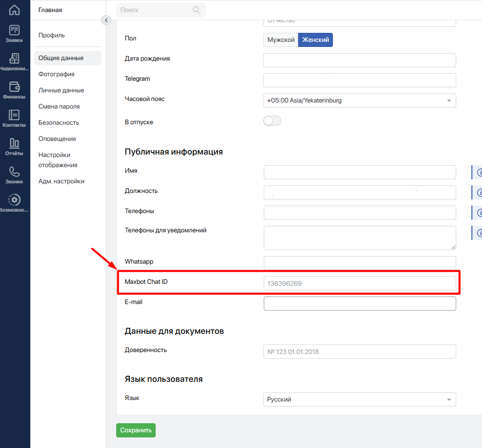Screen dimensions: 482x448
Task: Click the search magnifier icon
Action: click(197, 10)
